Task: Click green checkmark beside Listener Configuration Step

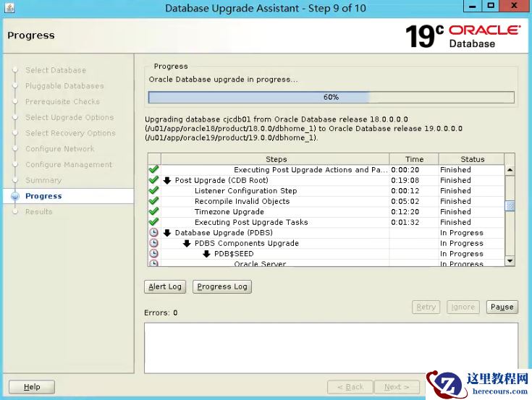Action: tap(153, 191)
